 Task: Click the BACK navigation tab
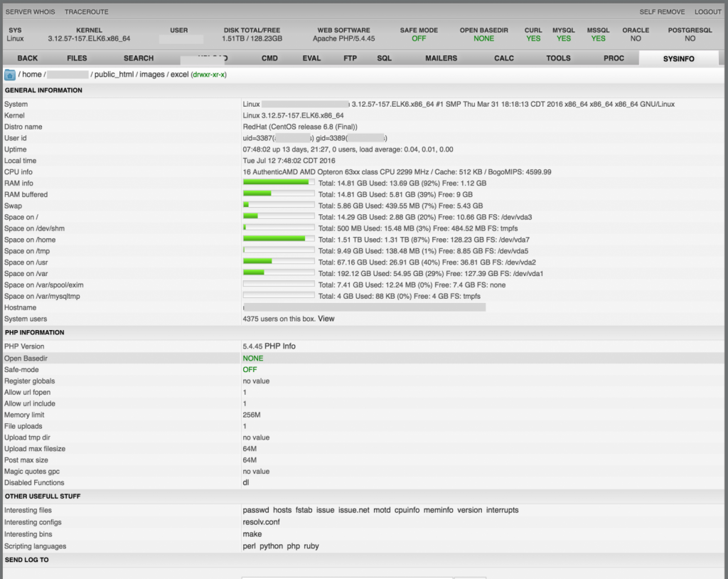tap(28, 58)
